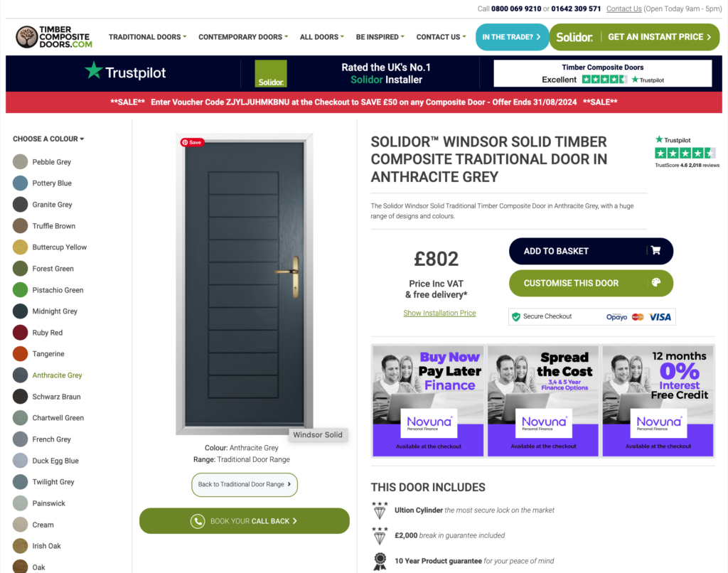The height and width of the screenshot is (573, 728).
Task: Click Show Installation Price link
Action: pyautogui.click(x=439, y=313)
